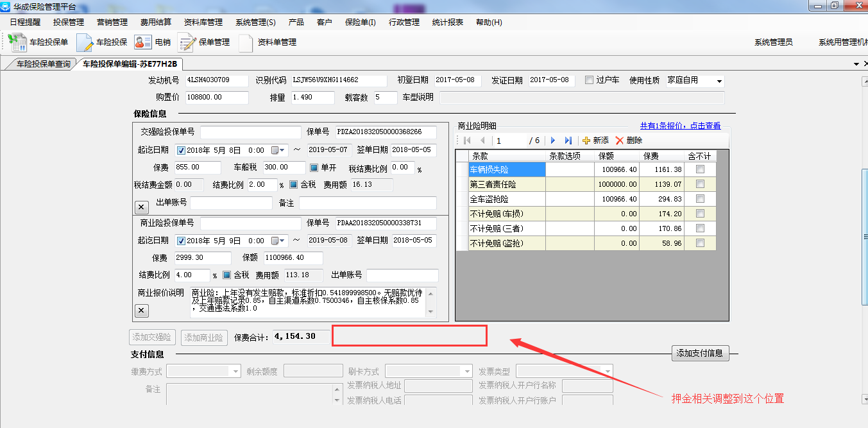This screenshot has width=868, height=428.
Task: Click 新添 to add a coverage row
Action: pos(595,141)
